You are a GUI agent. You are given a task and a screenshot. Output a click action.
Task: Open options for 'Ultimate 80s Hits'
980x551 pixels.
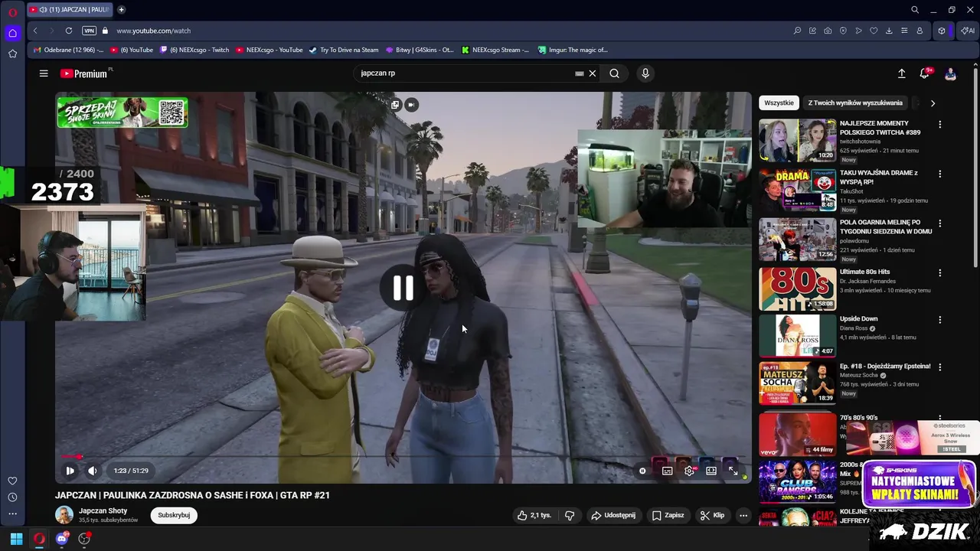pos(939,272)
